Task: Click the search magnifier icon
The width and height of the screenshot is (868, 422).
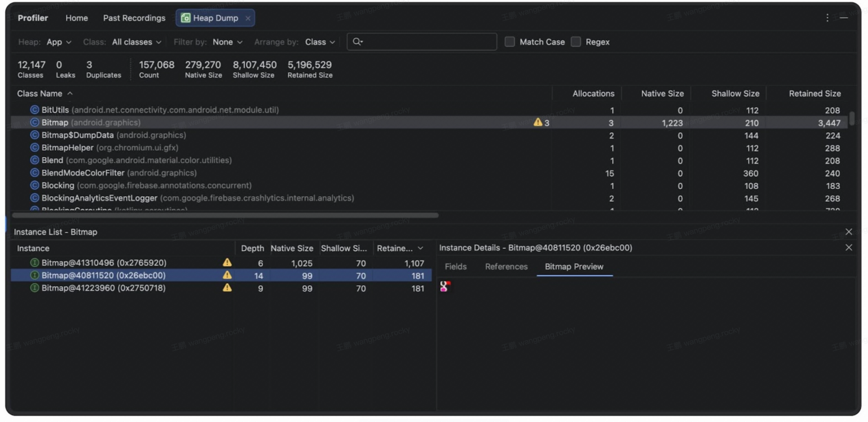Action: [357, 42]
